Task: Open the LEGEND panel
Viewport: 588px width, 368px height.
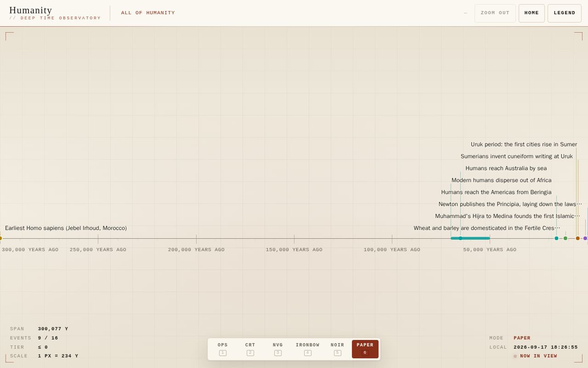Action: 565,13
